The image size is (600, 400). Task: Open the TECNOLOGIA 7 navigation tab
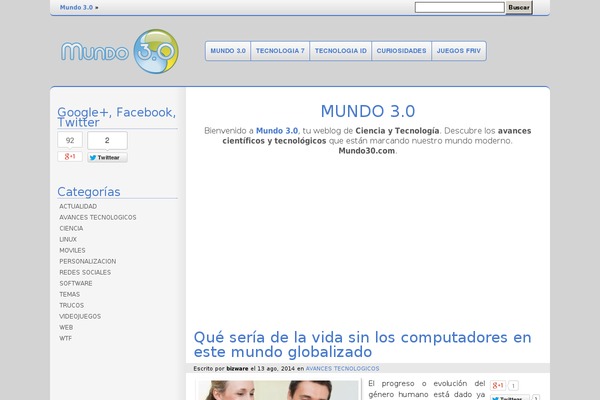280,51
